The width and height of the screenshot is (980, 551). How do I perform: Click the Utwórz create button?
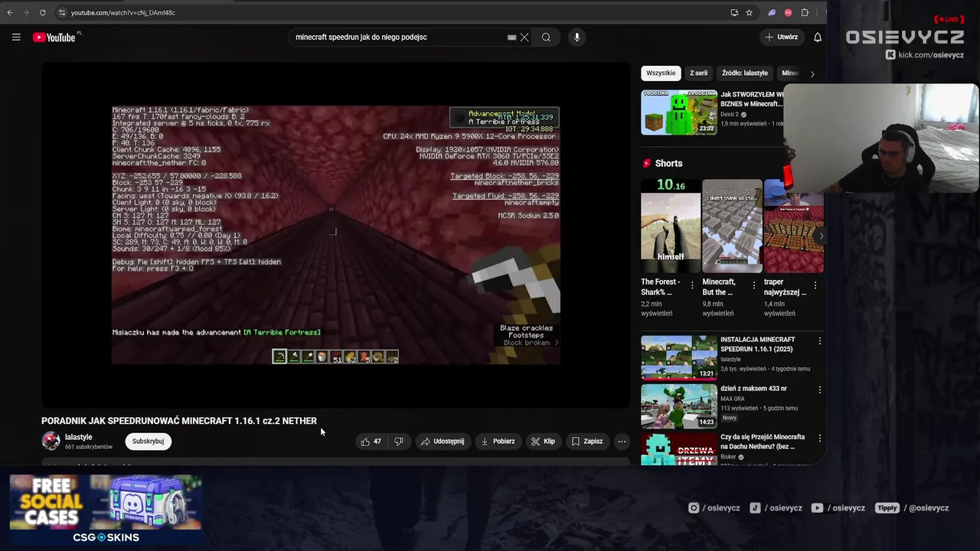tap(782, 37)
